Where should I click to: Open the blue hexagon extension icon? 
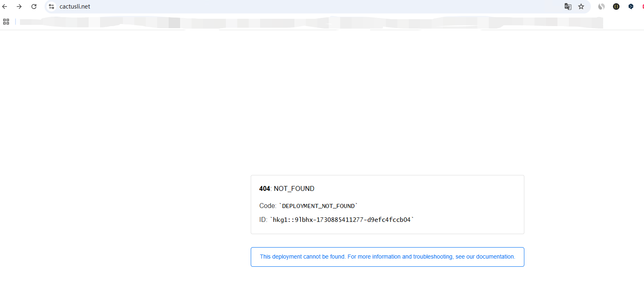(x=631, y=7)
